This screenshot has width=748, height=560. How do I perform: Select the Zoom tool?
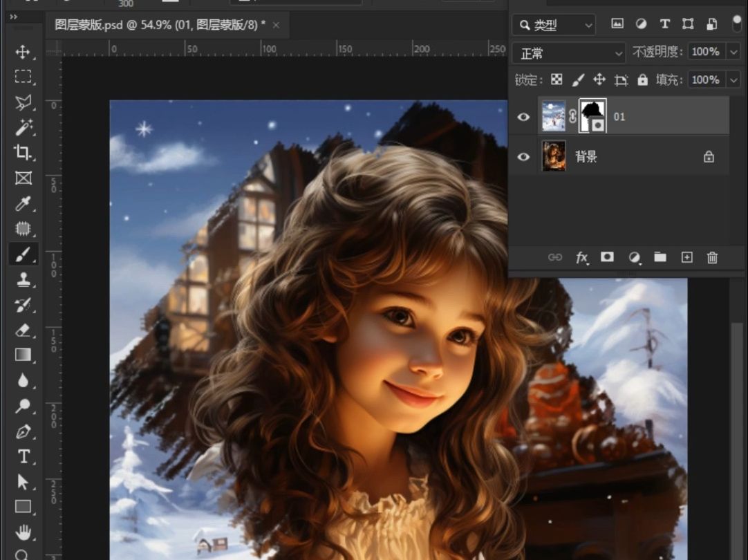22,554
